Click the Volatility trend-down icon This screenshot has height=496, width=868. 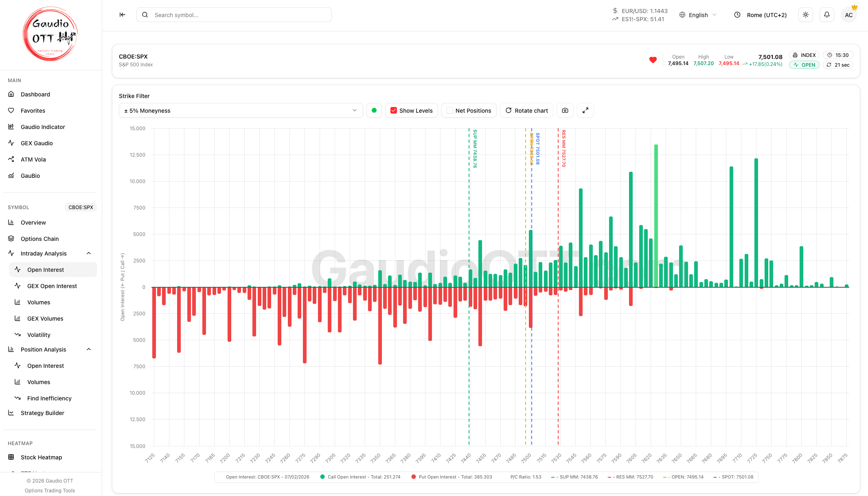18,334
